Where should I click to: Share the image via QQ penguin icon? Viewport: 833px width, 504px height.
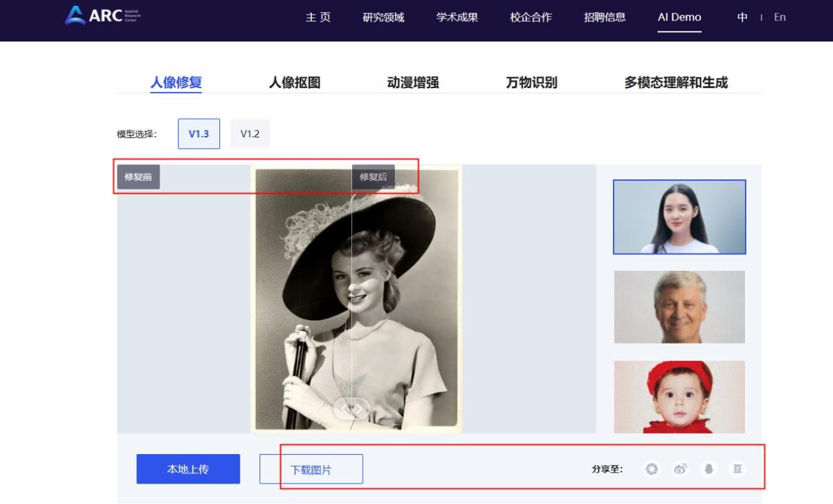click(709, 469)
